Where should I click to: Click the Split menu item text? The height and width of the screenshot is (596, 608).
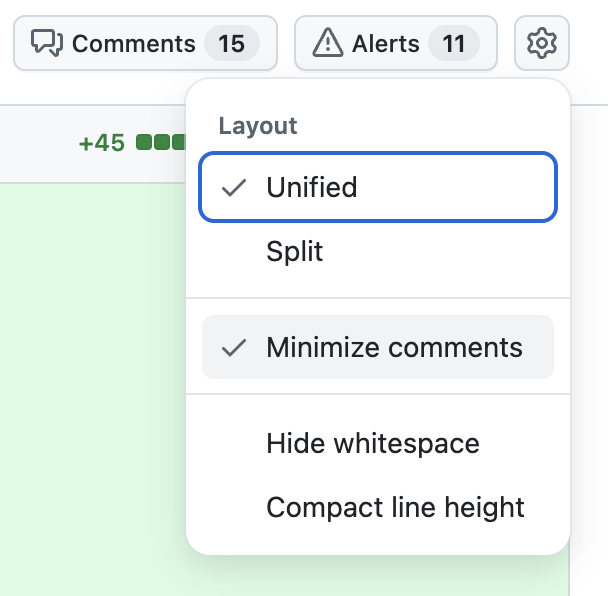pos(295,251)
